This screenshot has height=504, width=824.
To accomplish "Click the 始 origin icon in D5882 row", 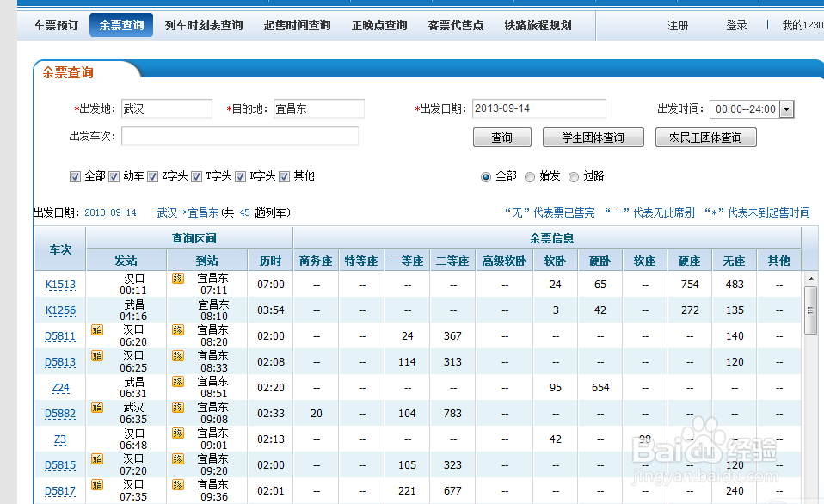I will point(97,408).
